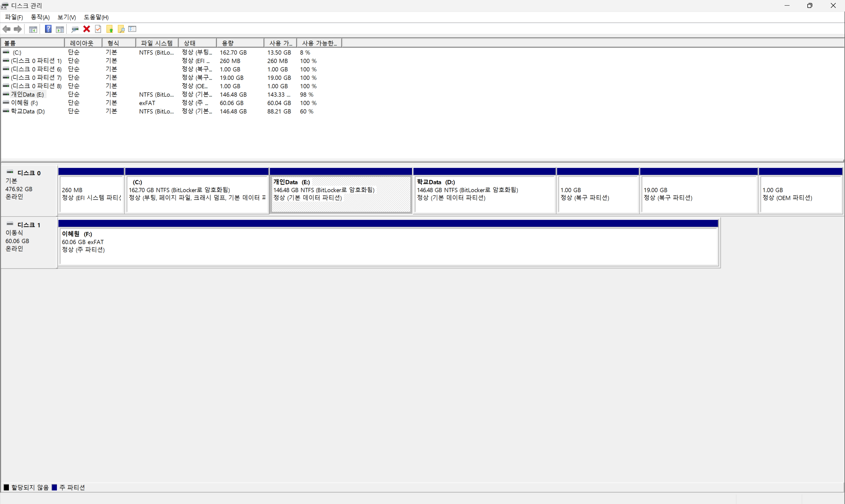The height and width of the screenshot is (504, 845).
Task: Click the document checkmark properties icon
Action: tap(98, 29)
